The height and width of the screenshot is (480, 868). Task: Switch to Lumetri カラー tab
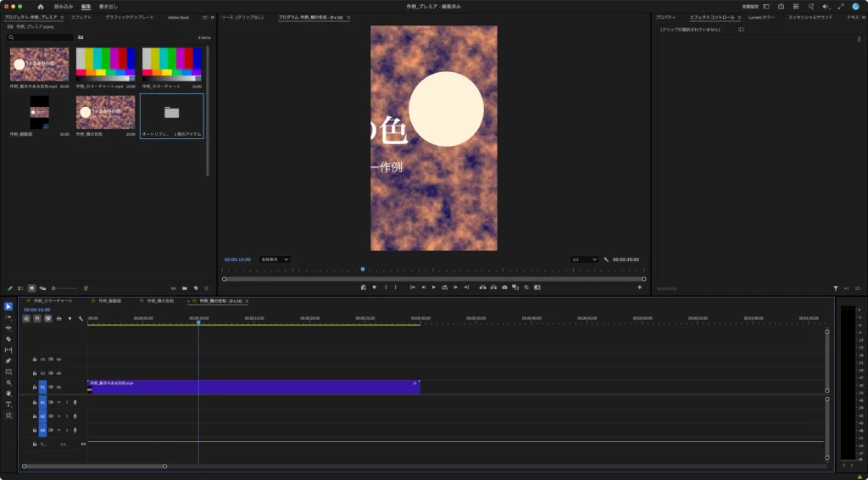(x=761, y=17)
